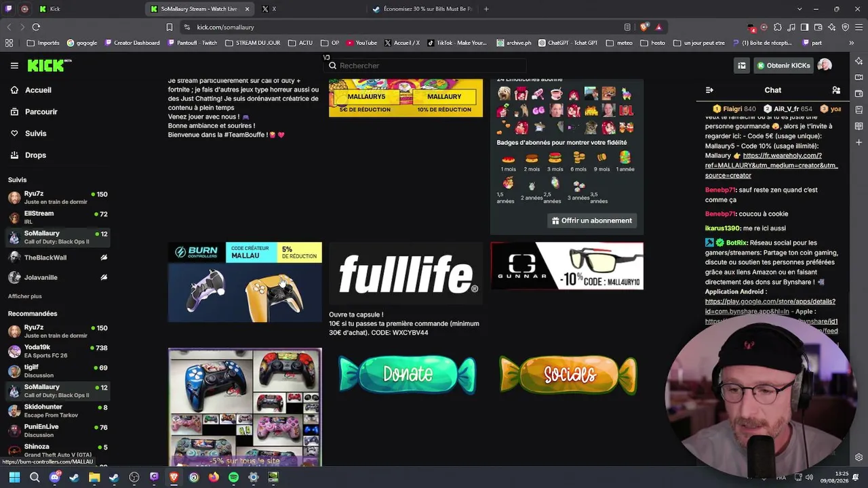This screenshot has height=488, width=868.
Task: Open Ryu7z channel in Suivis list
Action: point(57,198)
